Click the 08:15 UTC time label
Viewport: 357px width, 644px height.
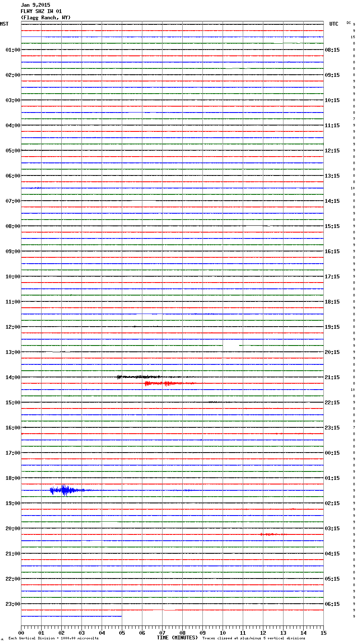point(332,50)
